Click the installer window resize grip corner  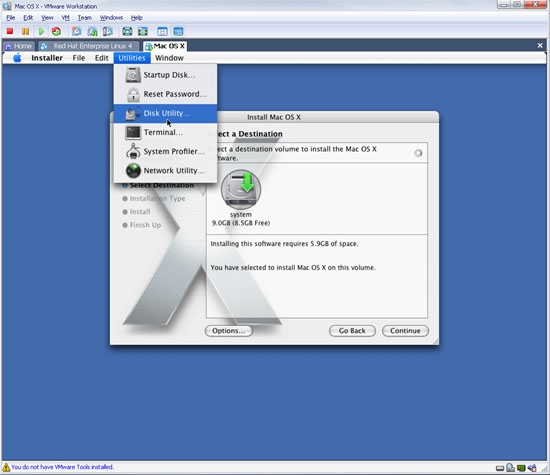436,342
